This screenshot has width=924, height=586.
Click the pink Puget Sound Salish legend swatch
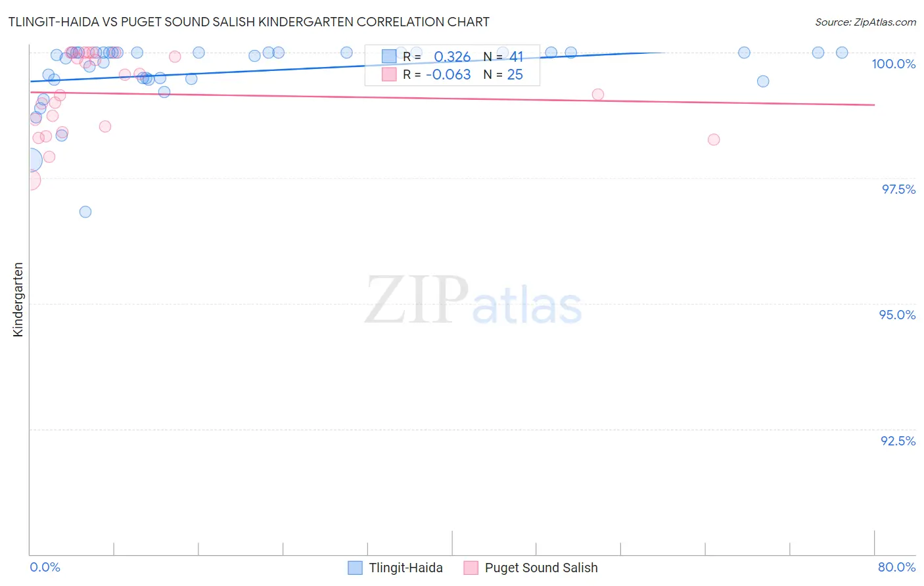click(x=471, y=568)
